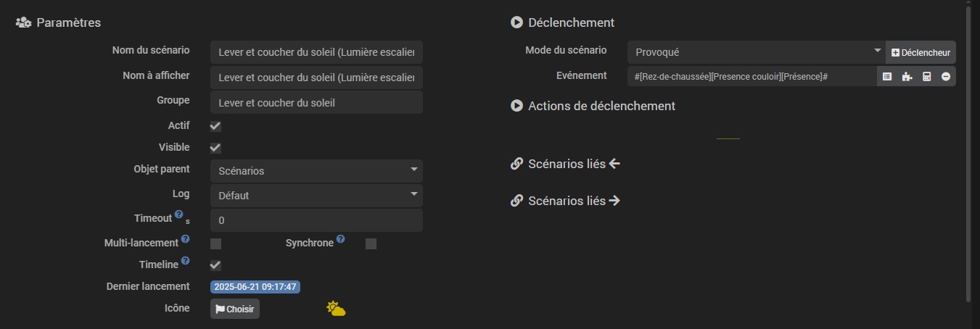Click the Choisir icon button
The image size is (980, 329).
(x=235, y=309)
